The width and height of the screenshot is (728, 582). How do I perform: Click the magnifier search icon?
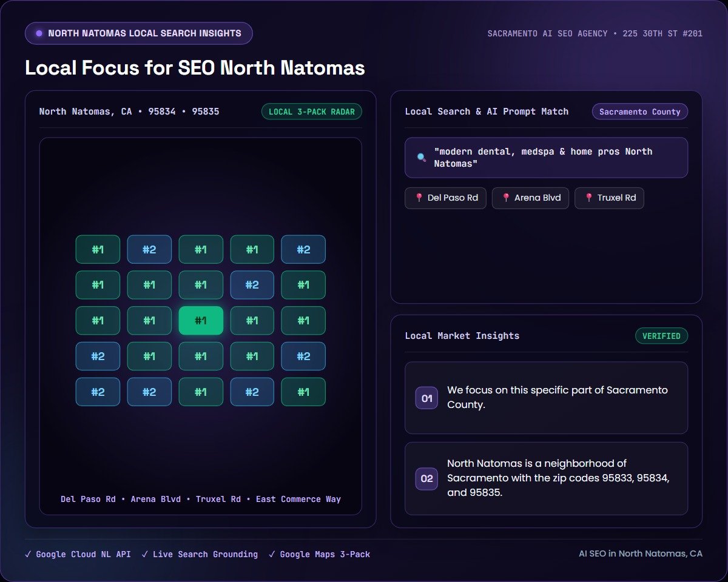pos(422,158)
